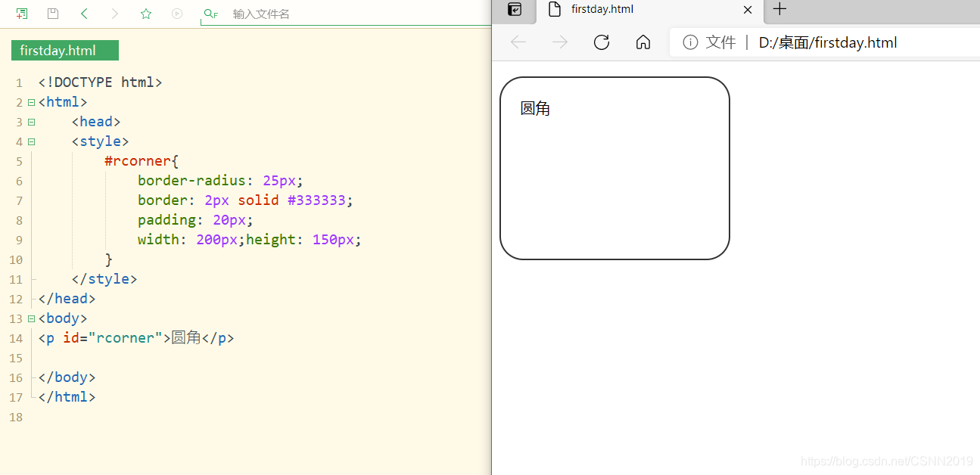This screenshot has width=980, height=475.
Task: Switch to the firstday.html editor tab
Action: pyautogui.click(x=65, y=51)
